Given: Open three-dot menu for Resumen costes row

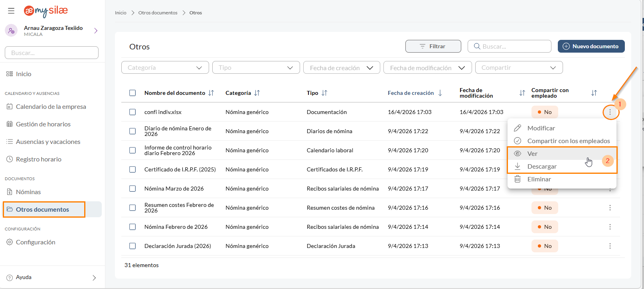Looking at the screenshot, I should point(610,208).
